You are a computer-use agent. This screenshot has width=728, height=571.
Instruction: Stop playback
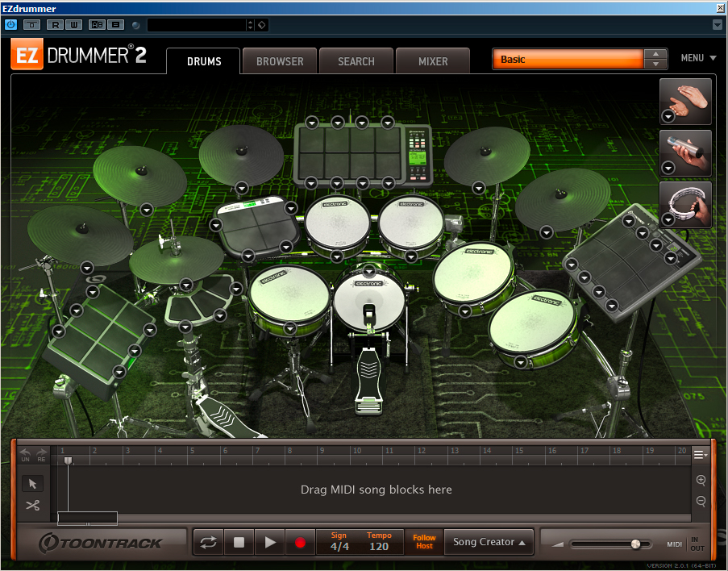[239, 542]
